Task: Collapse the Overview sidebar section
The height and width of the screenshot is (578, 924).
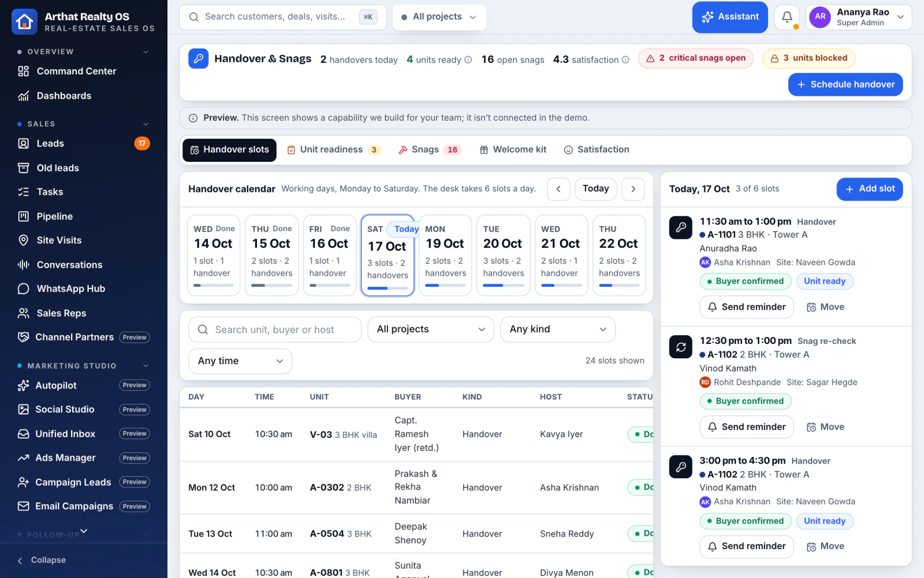Action: (x=146, y=51)
